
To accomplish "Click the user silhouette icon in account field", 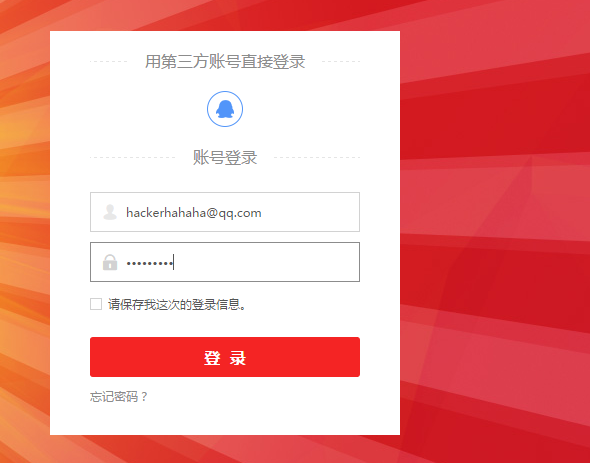I will 110,212.
